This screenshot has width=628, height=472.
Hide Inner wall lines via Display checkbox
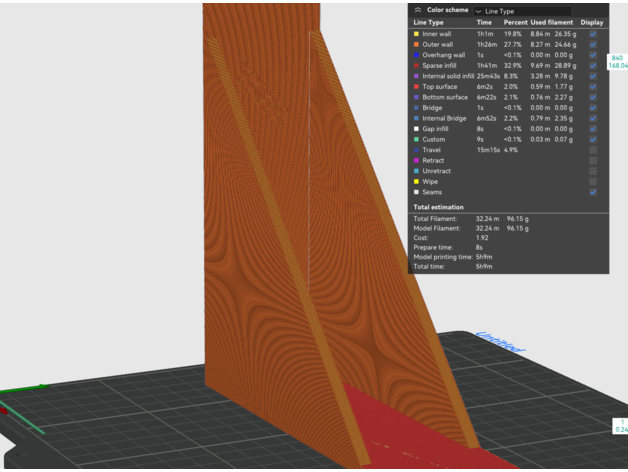pos(593,34)
